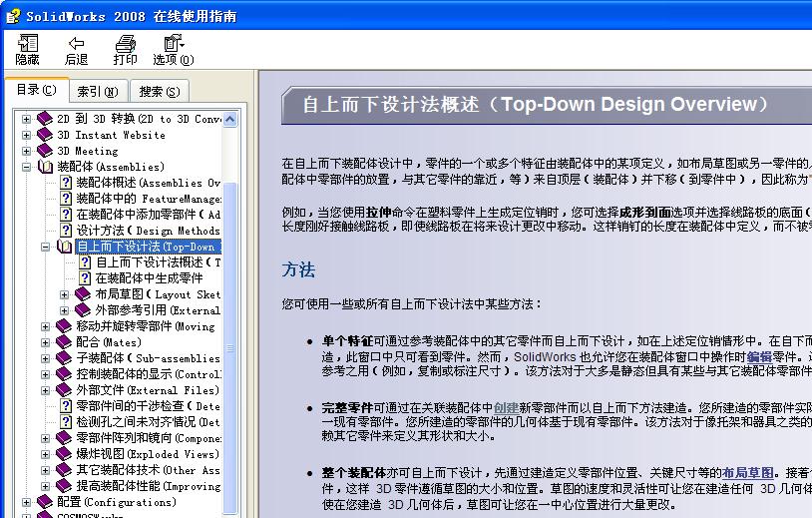This screenshot has height=518, width=812.
Task: Click the book icon for 子装配体
Action: [x=64, y=358]
